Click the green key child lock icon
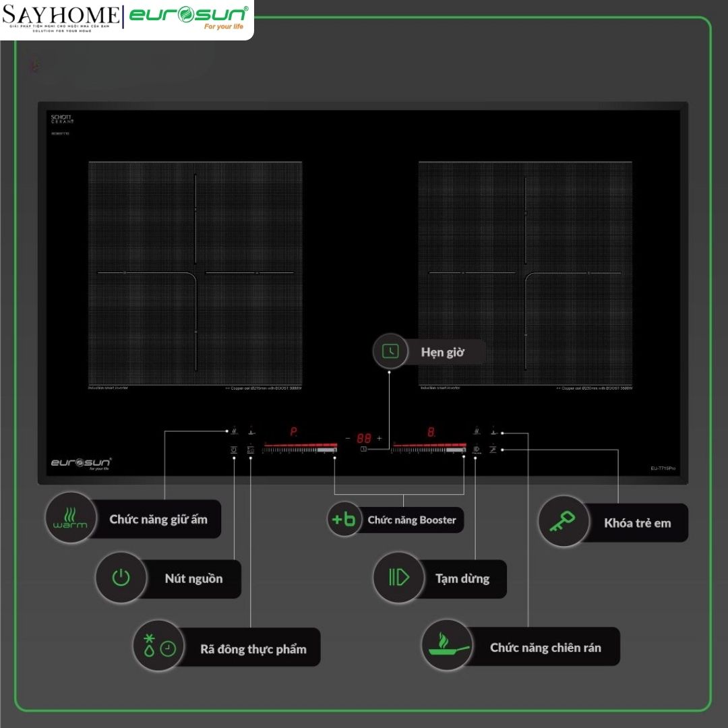The width and height of the screenshot is (728, 728). pyautogui.click(x=563, y=521)
